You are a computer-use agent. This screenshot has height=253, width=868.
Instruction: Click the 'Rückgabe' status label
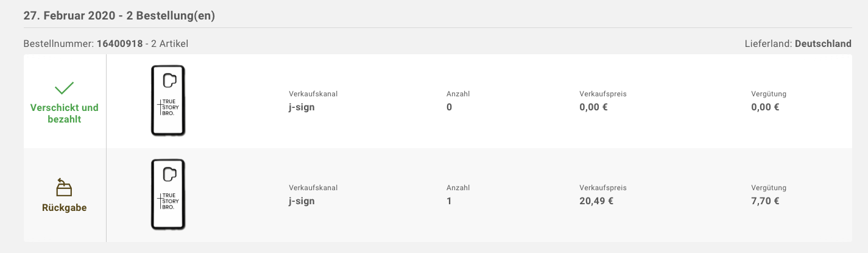64,208
